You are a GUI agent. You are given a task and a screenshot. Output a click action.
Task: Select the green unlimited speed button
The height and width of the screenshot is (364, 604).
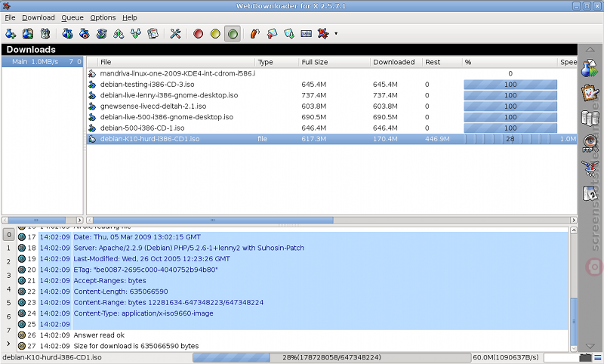(233, 34)
